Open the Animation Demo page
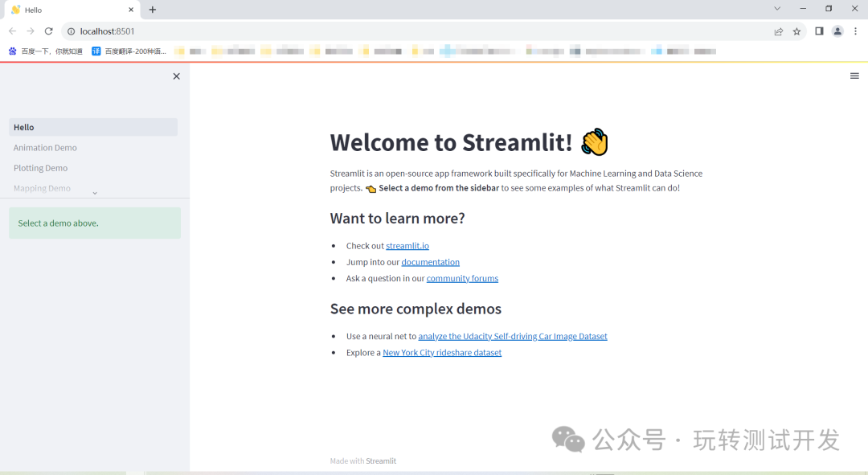Screen dimensions: 868x475 tap(45, 148)
